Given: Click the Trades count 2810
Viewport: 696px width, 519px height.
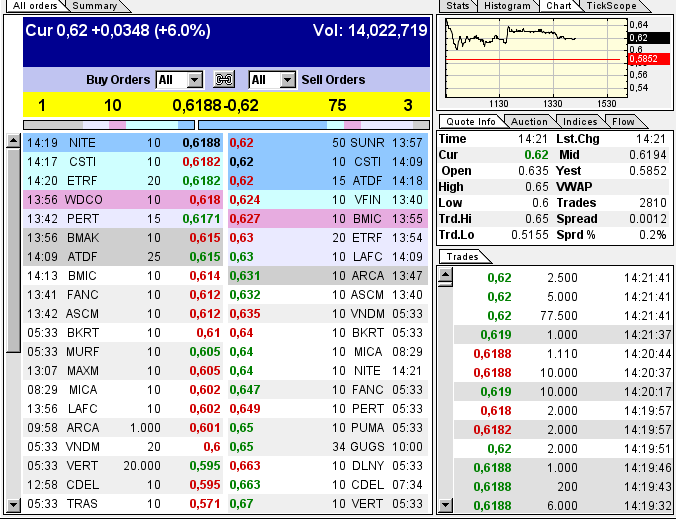Looking at the screenshot, I should click(652, 203).
